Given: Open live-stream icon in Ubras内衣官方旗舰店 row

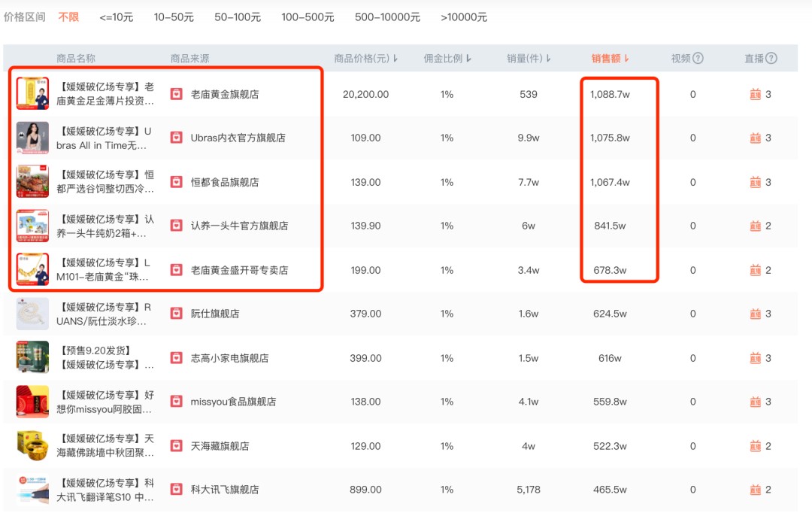Looking at the screenshot, I should (756, 138).
